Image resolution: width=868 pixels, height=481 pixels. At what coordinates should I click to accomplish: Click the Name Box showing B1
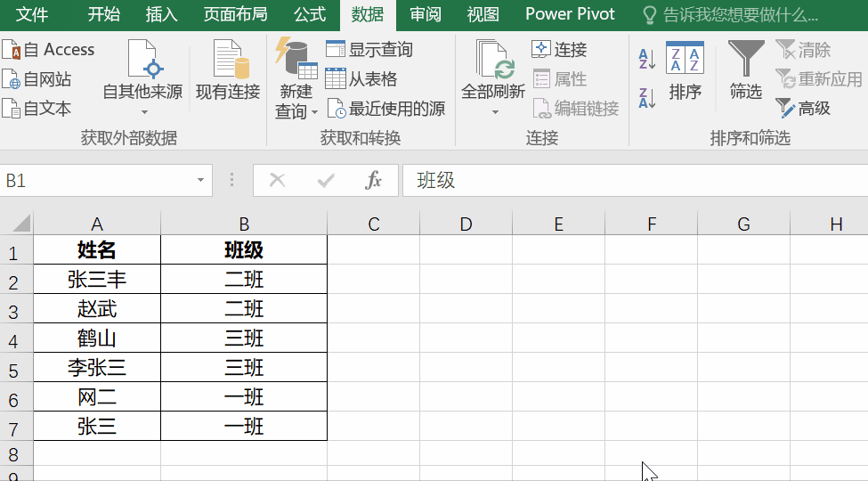(x=97, y=181)
